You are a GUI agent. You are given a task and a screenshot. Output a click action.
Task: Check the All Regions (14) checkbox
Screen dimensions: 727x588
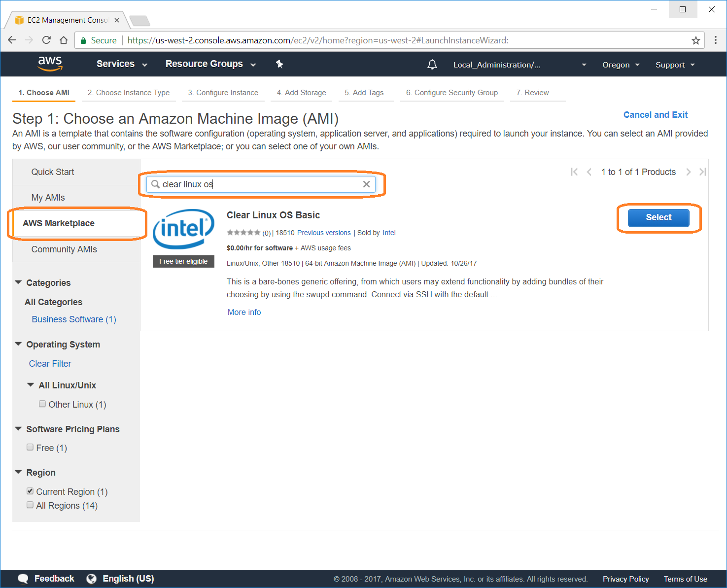30,505
